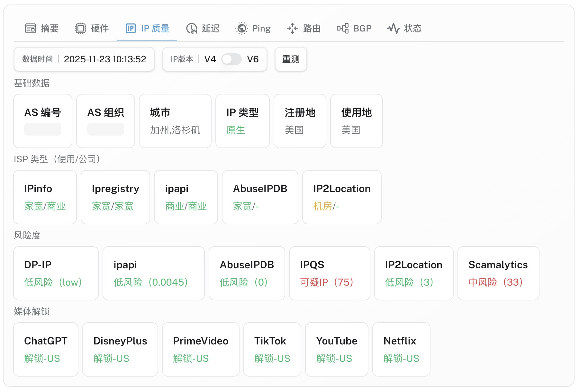Select the V6 label
The width and height of the screenshot is (580, 392).
click(x=253, y=59)
